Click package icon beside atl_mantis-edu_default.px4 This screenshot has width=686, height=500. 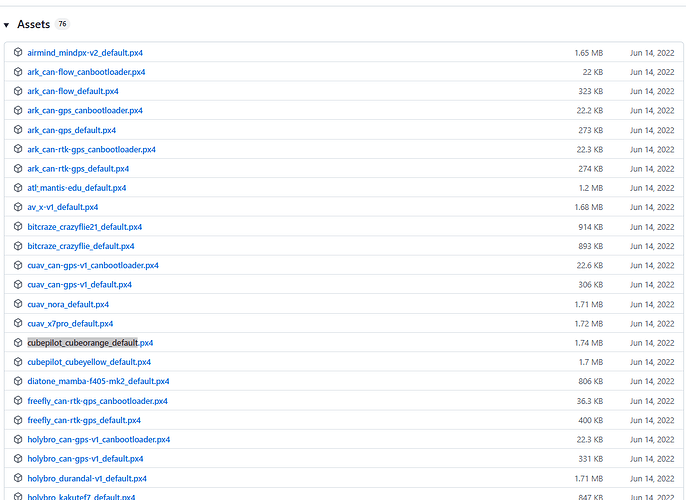(x=18, y=188)
